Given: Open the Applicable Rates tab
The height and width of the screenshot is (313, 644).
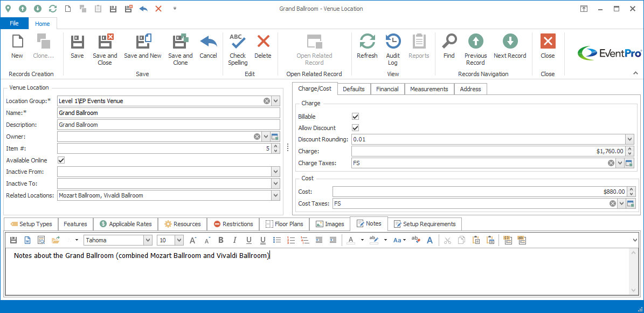Looking at the screenshot, I should 126,224.
